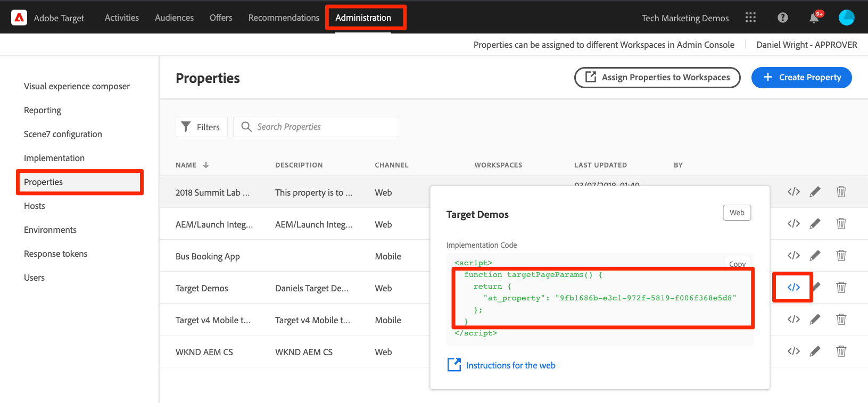The image size is (868, 403).
Task: Show implementation code for WKND AEM CS
Action: click(x=793, y=351)
